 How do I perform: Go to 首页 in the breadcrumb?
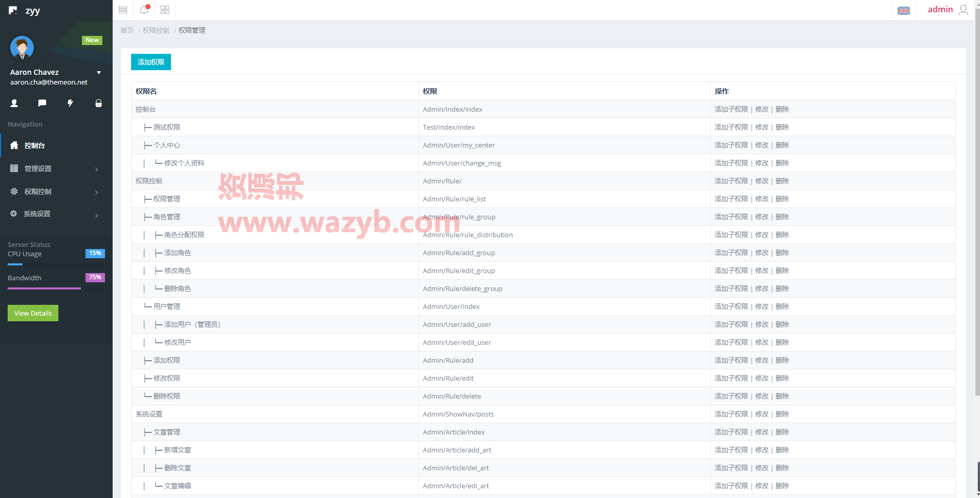click(x=127, y=30)
